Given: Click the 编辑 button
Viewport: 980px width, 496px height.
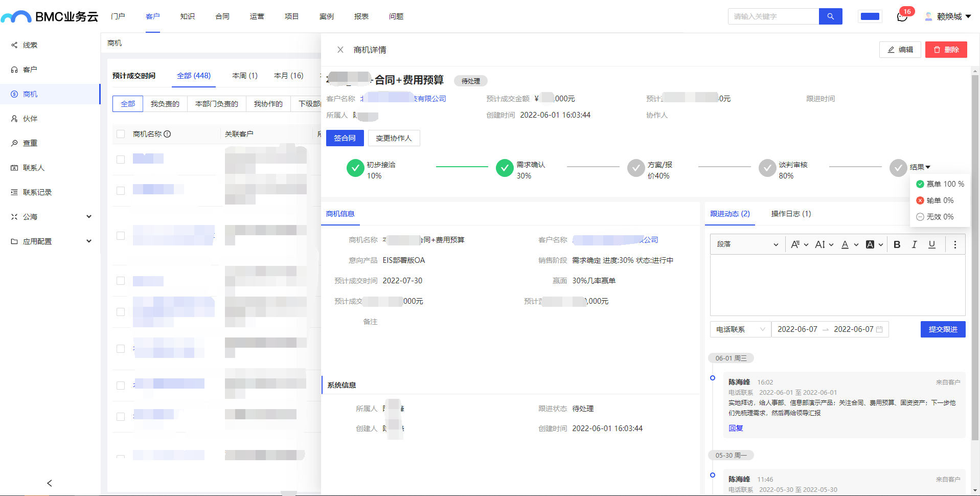Looking at the screenshot, I should (x=900, y=50).
